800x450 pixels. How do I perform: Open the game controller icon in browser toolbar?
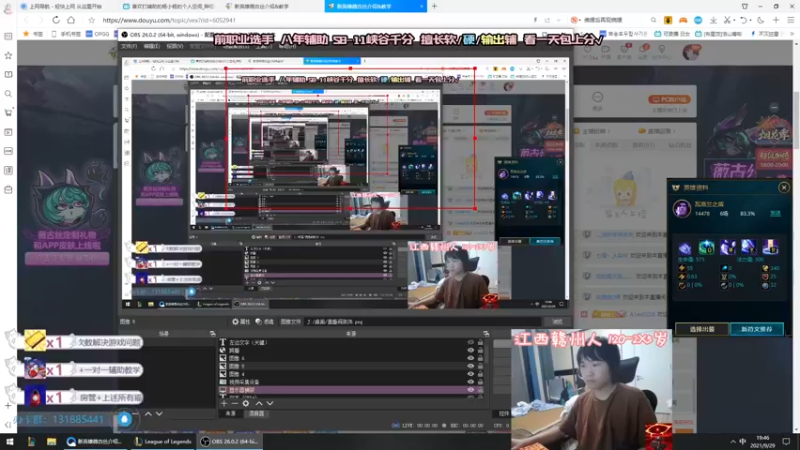coord(683,20)
